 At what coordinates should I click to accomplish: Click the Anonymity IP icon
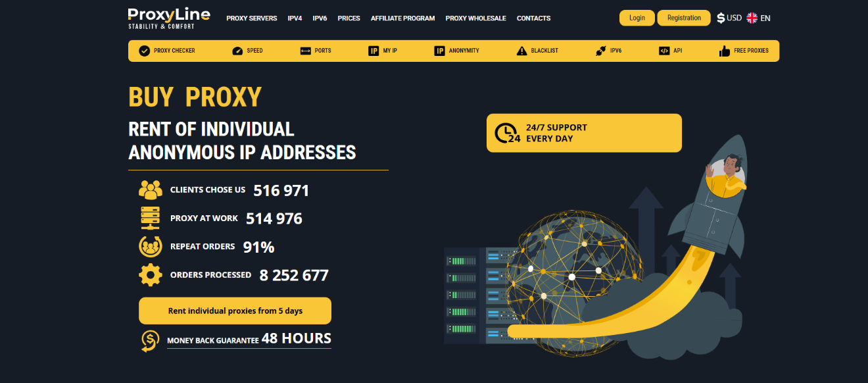(x=440, y=51)
